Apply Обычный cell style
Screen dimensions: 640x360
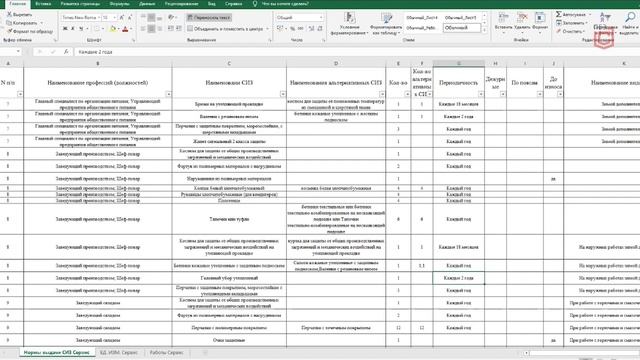tap(462, 28)
